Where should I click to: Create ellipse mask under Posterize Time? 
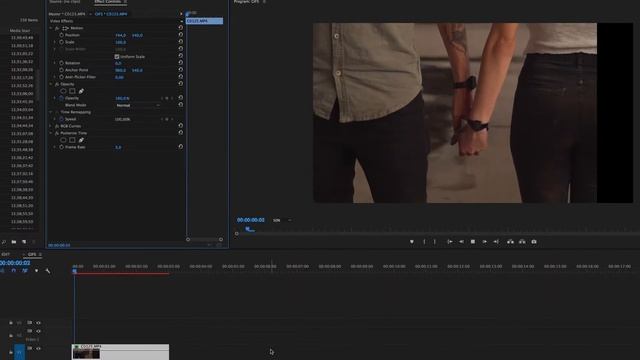63,140
